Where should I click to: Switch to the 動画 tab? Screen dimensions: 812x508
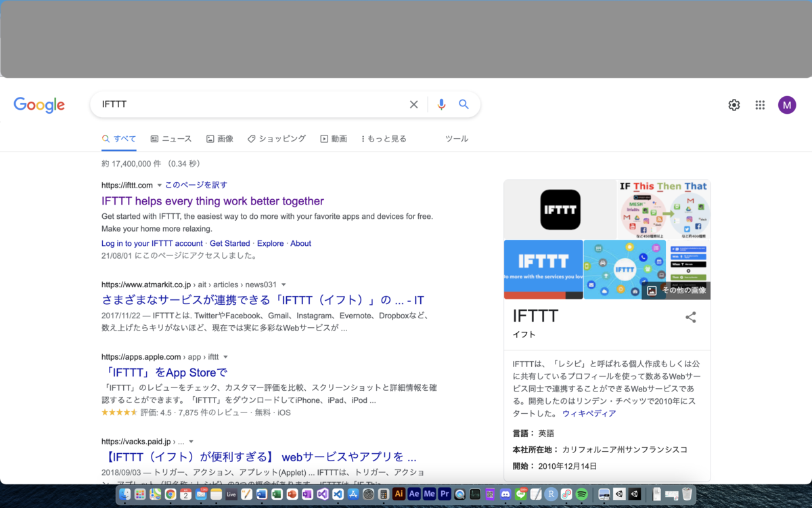[334, 139]
